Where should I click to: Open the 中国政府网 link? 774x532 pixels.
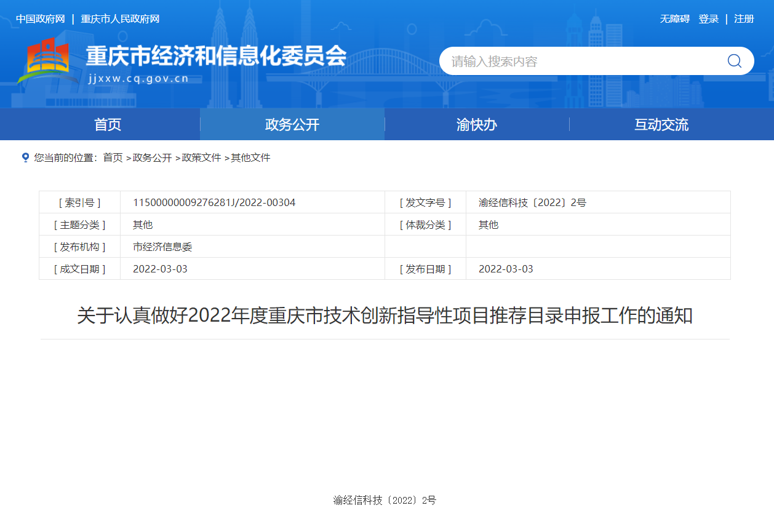41,19
